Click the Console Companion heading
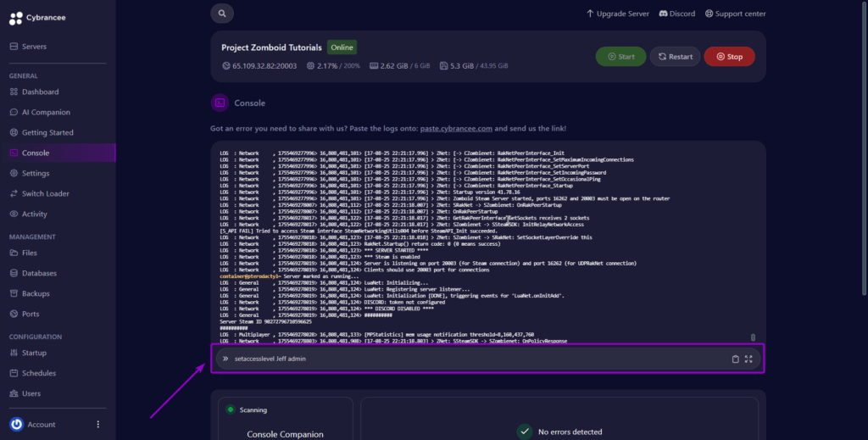868x440 pixels. [x=285, y=434]
